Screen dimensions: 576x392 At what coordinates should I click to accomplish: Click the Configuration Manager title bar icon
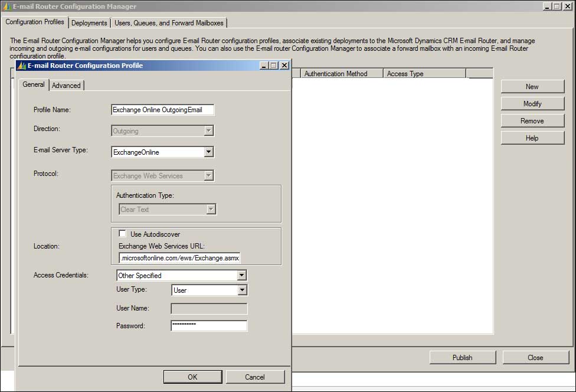coord(7,6)
